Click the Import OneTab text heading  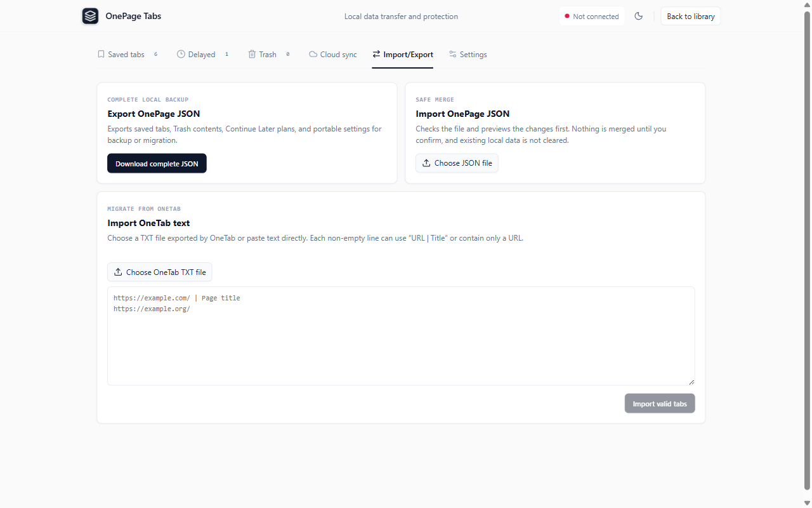[x=148, y=223]
